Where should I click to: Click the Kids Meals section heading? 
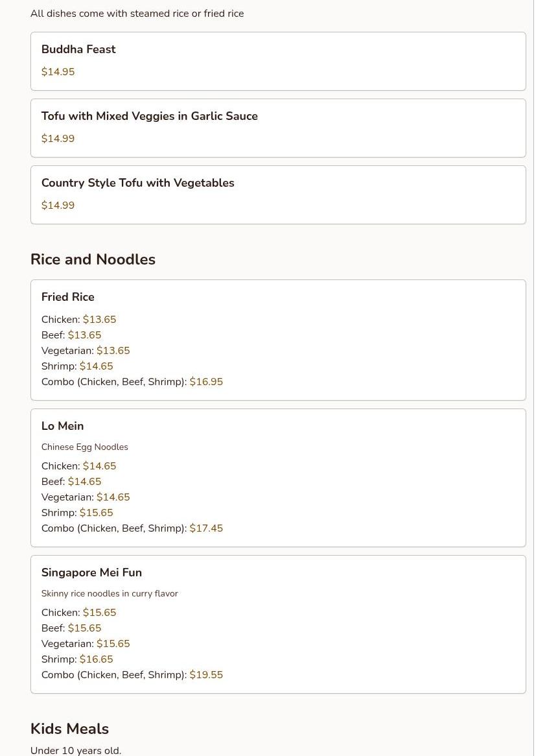69,729
